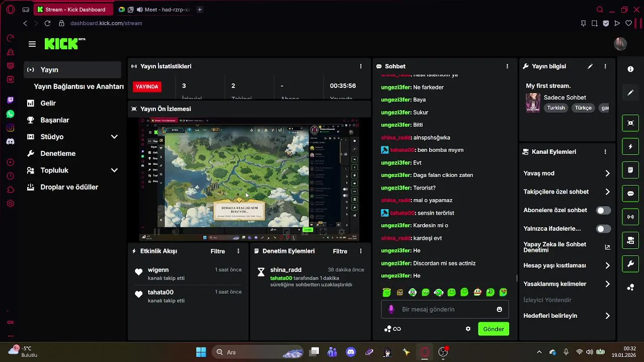Click purple microphone icon in chat input
The height and width of the screenshot is (362, 644).
(391, 309)
